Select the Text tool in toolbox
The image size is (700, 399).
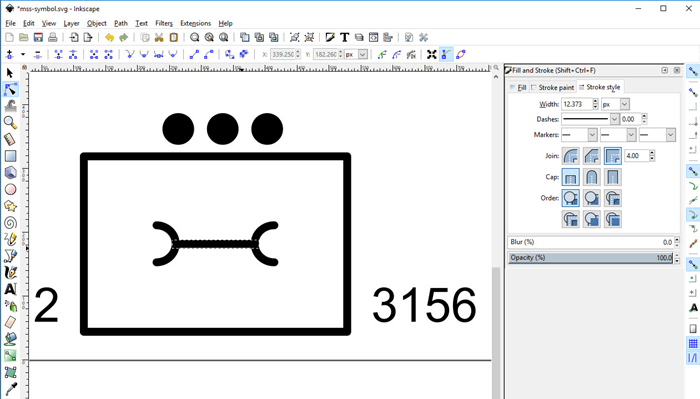coord(10,289)
